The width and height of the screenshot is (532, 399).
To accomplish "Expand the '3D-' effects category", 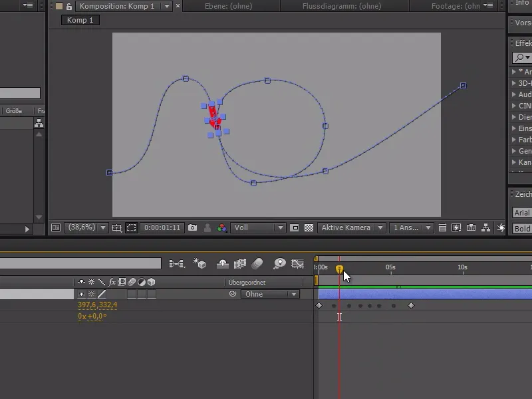I will point(513,82).
